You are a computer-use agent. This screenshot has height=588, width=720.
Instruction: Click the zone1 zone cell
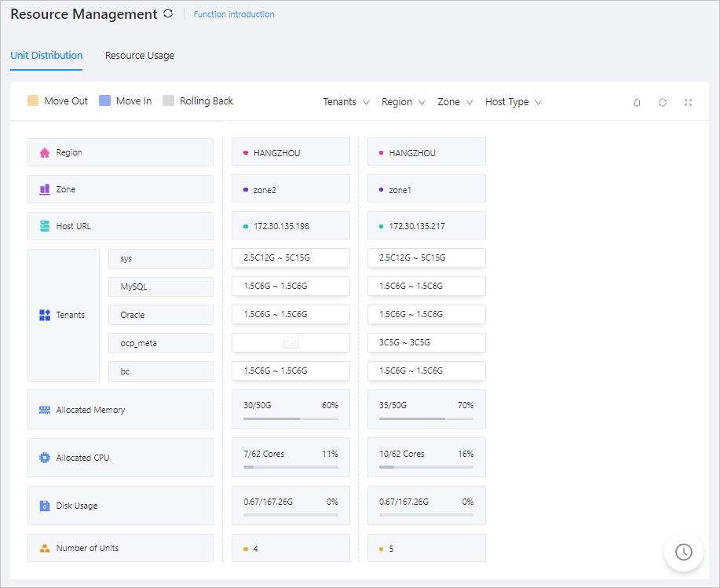426,188
